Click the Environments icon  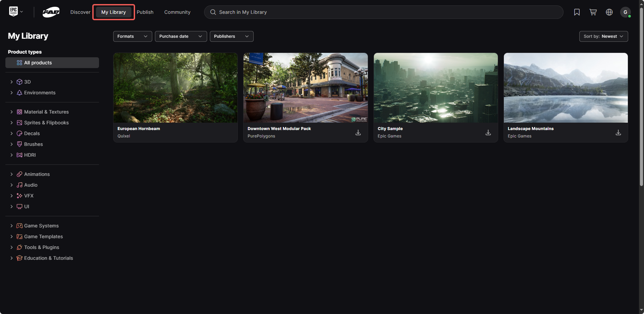20,93
